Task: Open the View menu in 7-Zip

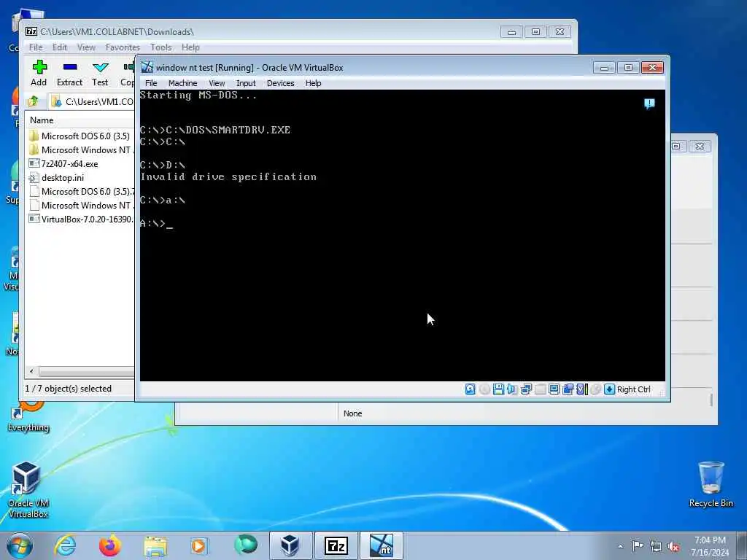Action: [86, 47]
